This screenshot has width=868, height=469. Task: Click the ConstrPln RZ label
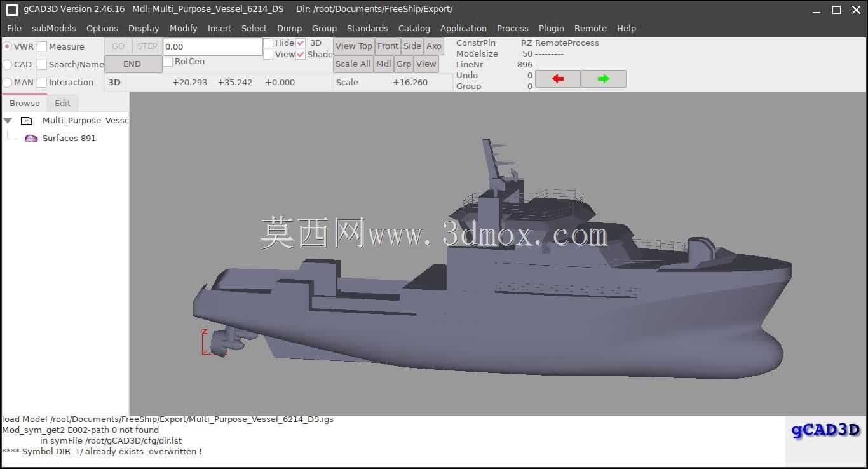click(x=494, y=43)
